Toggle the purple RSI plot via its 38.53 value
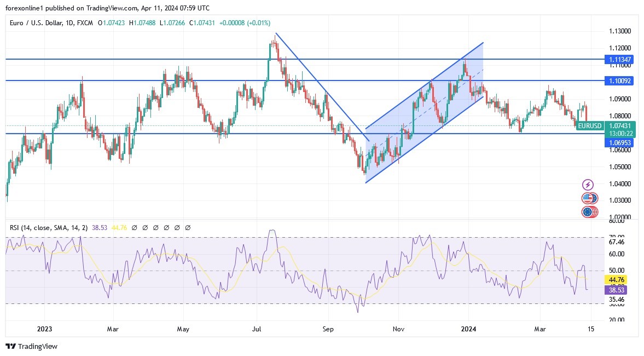 (100, 227)
